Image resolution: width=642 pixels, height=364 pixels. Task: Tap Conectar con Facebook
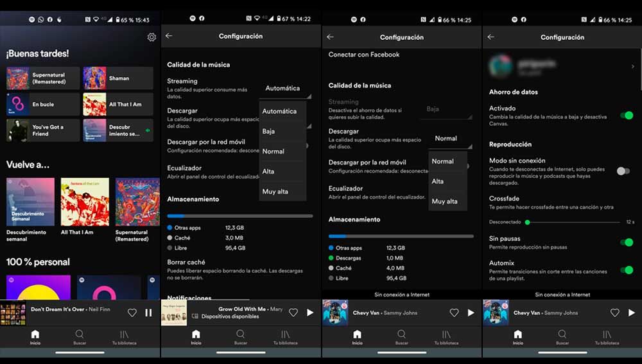363,55
